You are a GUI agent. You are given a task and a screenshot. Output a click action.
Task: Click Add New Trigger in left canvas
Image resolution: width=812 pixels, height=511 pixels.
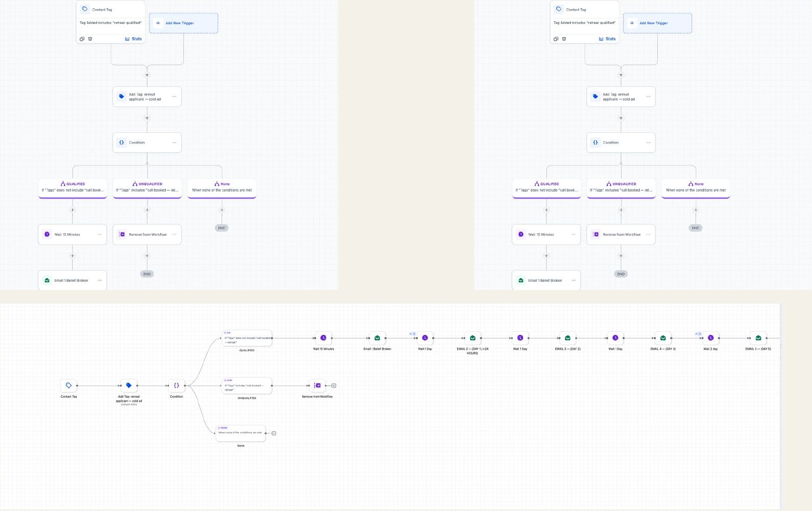pyautogui.click(x=183, y=23)
